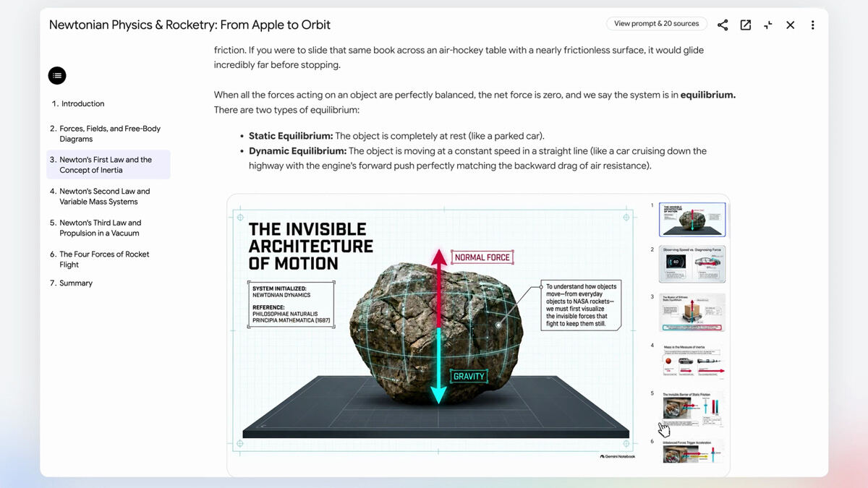Select slide 1 thumbnail Invisible Architecture
Screen dimensions: 868x488
tap(692, 220)
